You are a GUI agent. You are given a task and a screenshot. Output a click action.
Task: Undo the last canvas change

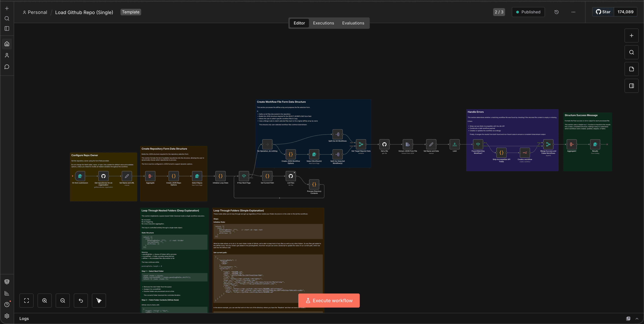coord(81,301)
